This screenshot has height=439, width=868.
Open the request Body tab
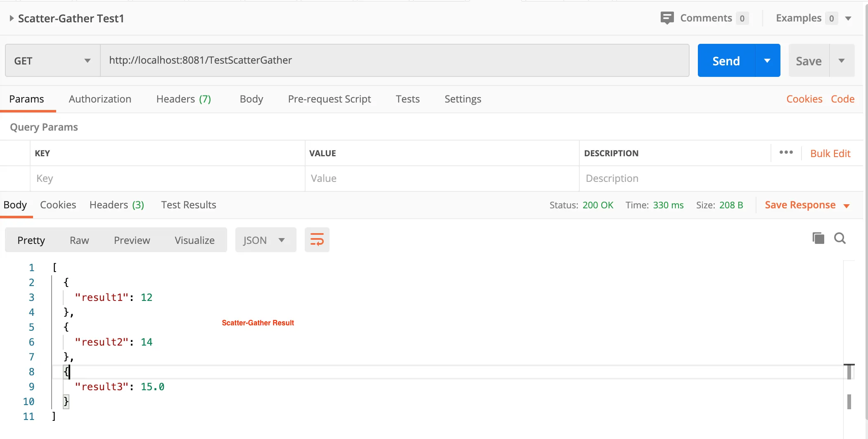251,99
